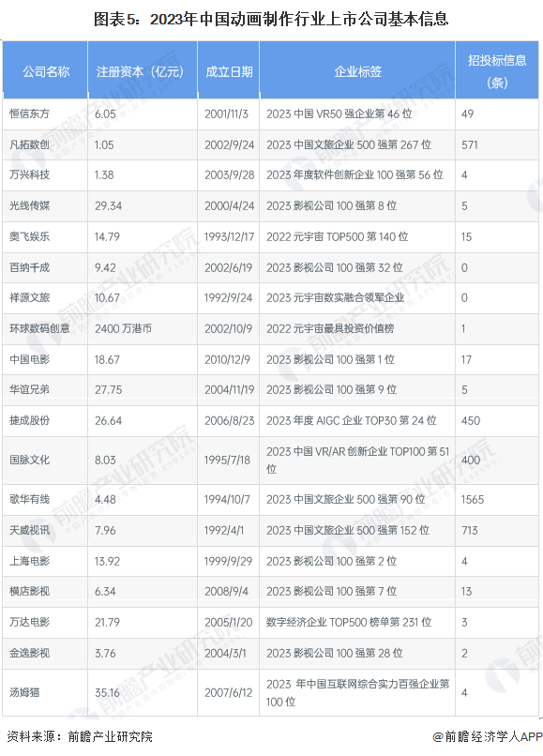Select company name '横店影视'
543x756 pixels.
29,591
